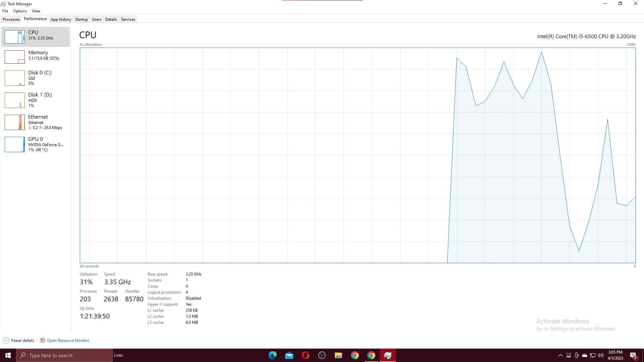This screenshot has width=644, height=362.
Task: Select Disk 1 (D:) HDD entry
Action: (x=36, y=100)
